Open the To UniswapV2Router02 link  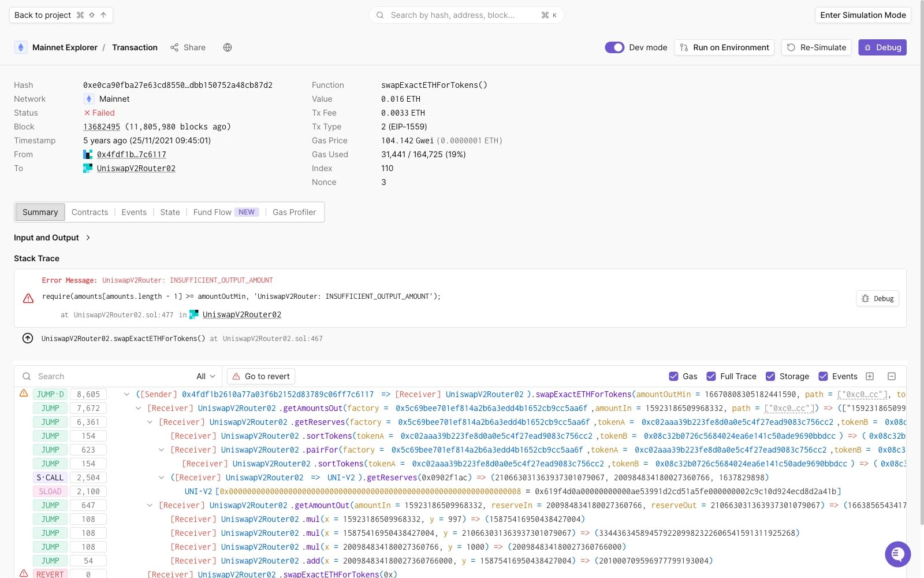point(136,168)
